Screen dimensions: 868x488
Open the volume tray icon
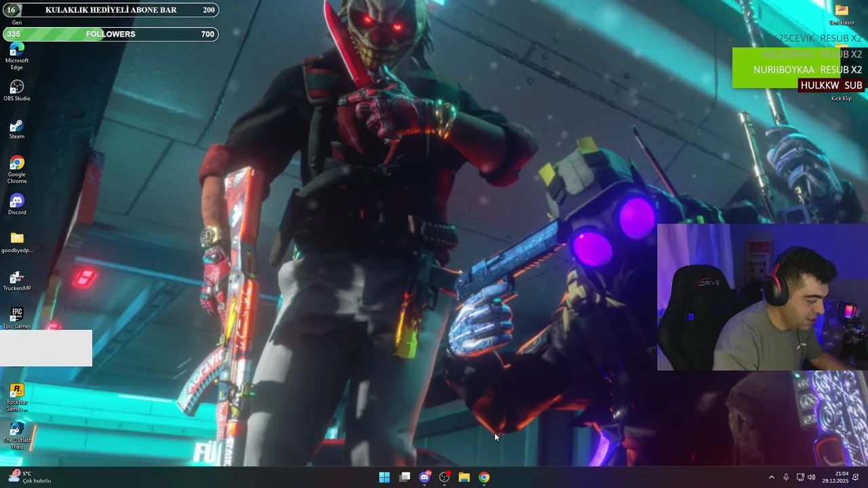tap(812, 477)
